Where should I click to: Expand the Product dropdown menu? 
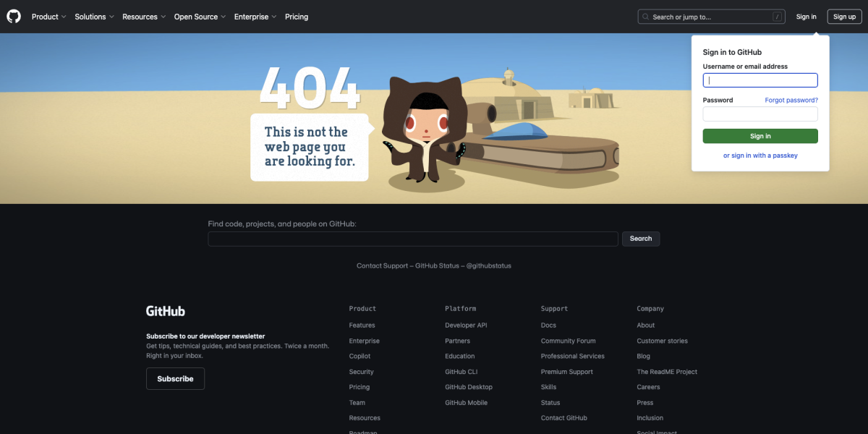48,17
